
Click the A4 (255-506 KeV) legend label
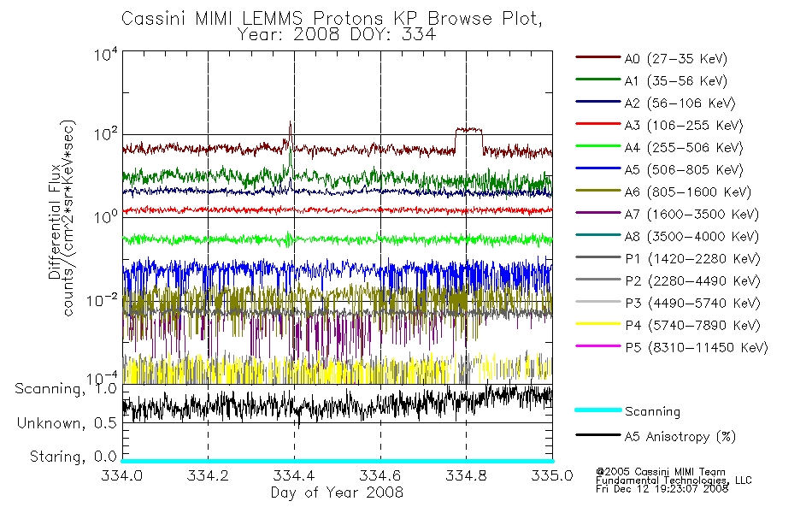click(684, 148)
